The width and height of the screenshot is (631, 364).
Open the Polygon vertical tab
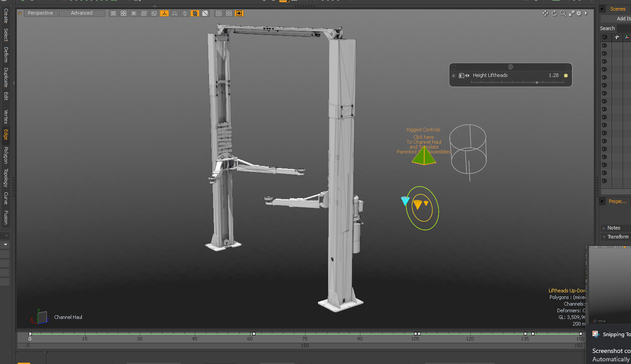[6, 155]
